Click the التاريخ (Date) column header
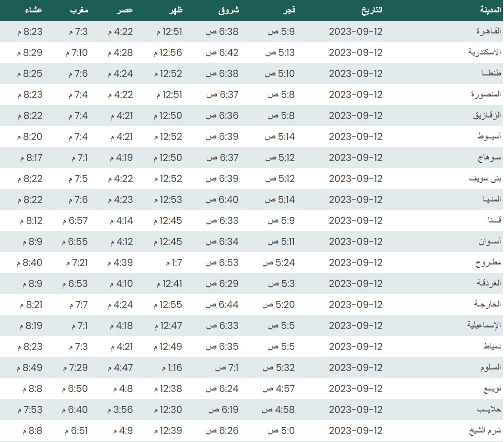 coord(372,10)
